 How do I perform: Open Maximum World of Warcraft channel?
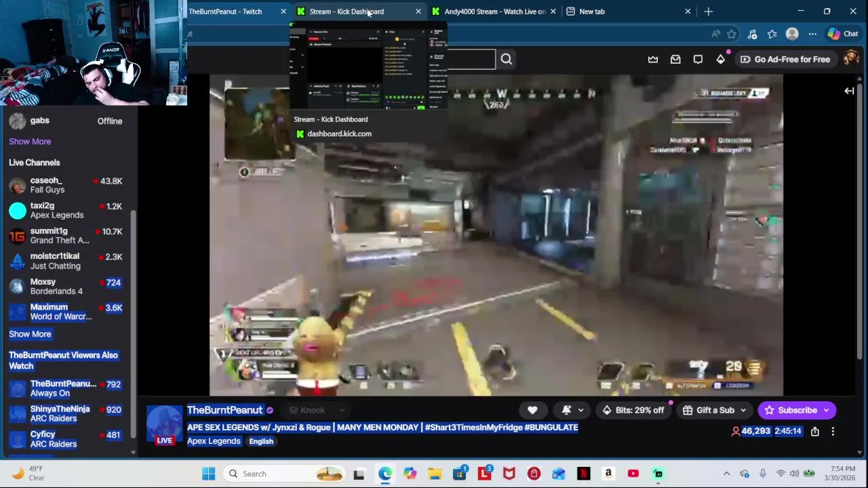(x=66, y=312)
